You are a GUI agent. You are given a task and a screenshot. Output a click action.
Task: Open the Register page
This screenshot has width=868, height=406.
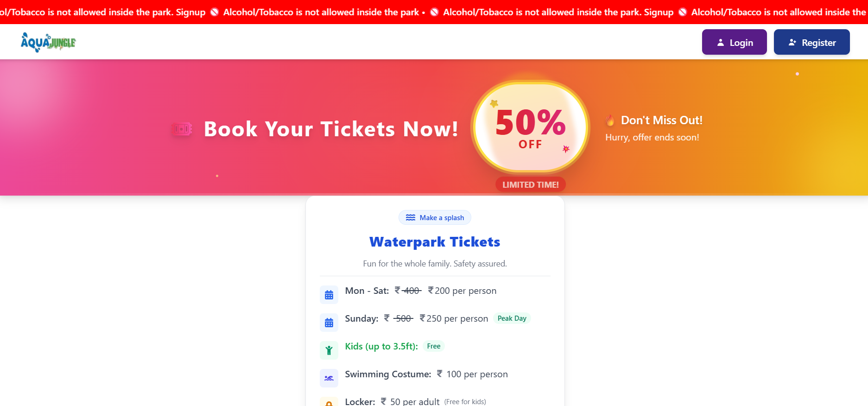tap(811, 42)
